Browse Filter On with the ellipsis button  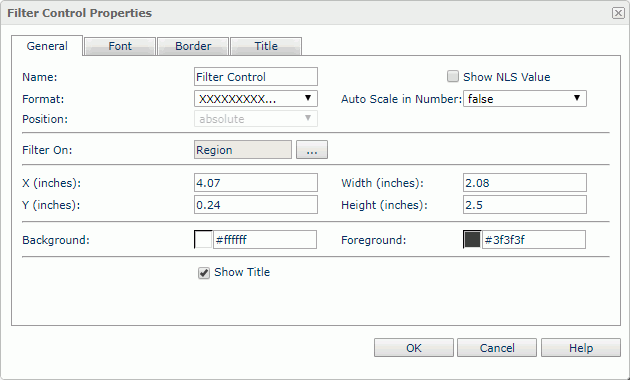tap(312, 150)
